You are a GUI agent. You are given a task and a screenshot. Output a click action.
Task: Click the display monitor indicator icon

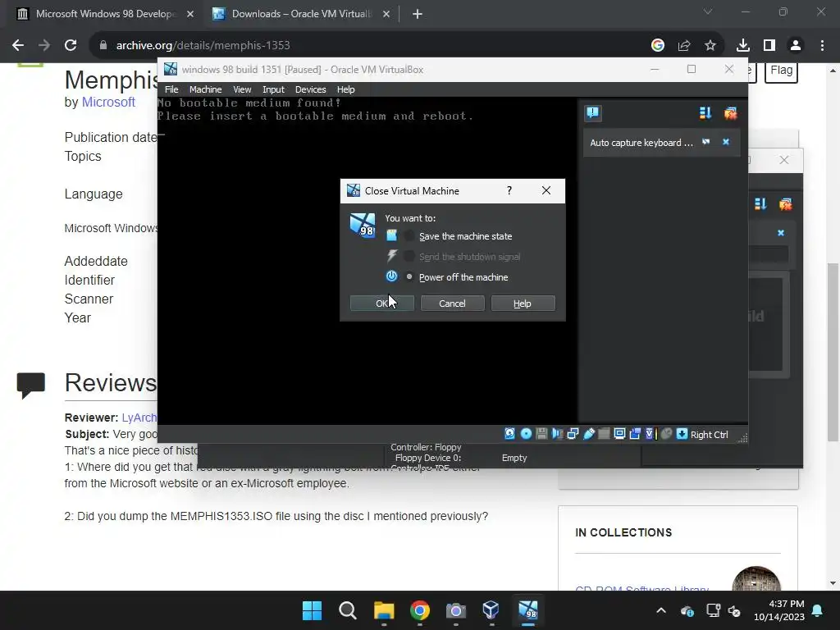[x=619, y=434]
